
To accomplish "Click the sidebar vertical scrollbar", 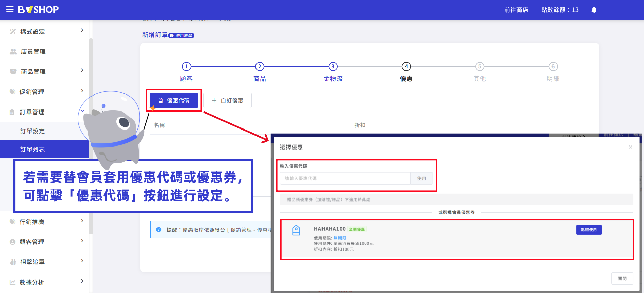I will coord(91,136).
